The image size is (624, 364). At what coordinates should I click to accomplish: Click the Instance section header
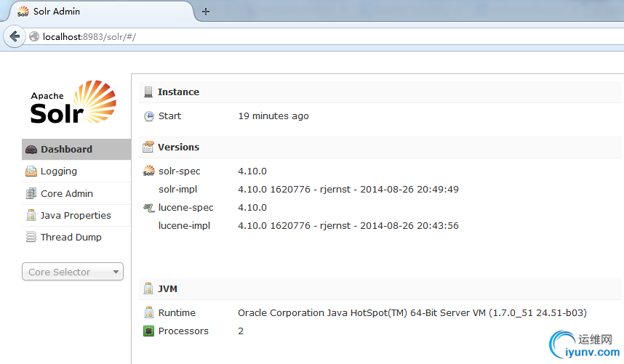point(380,92)
